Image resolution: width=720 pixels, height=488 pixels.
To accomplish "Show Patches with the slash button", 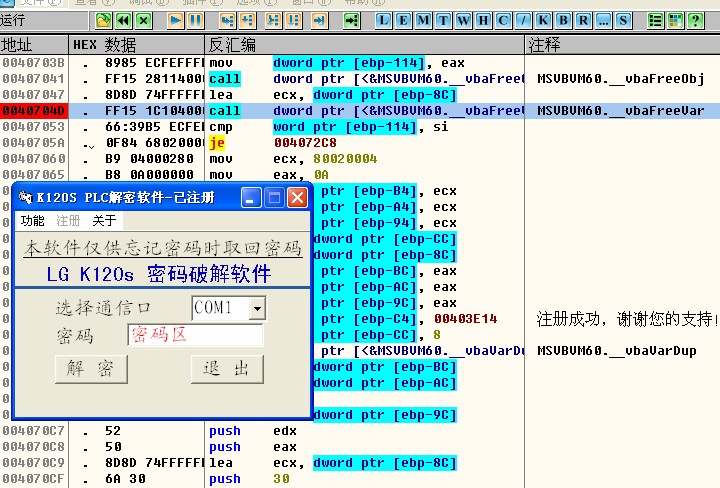I will [523, 21].
